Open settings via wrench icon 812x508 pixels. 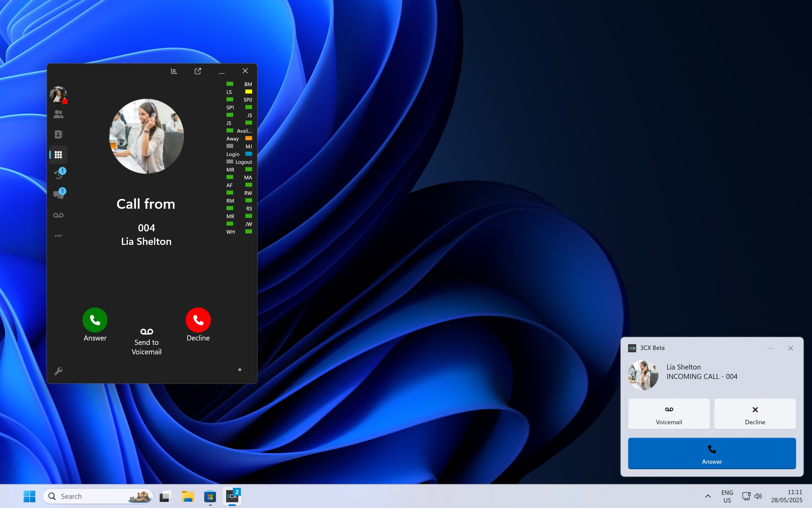tap(58, 371)
